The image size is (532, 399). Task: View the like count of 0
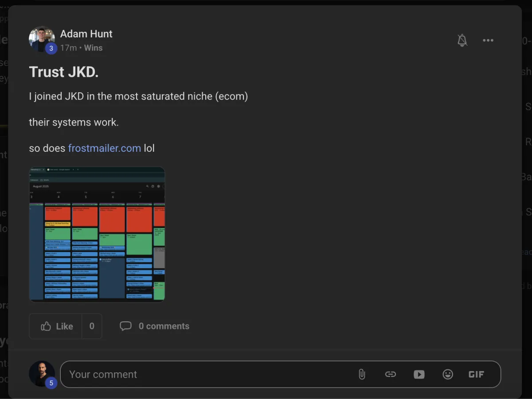click(92, 326)
